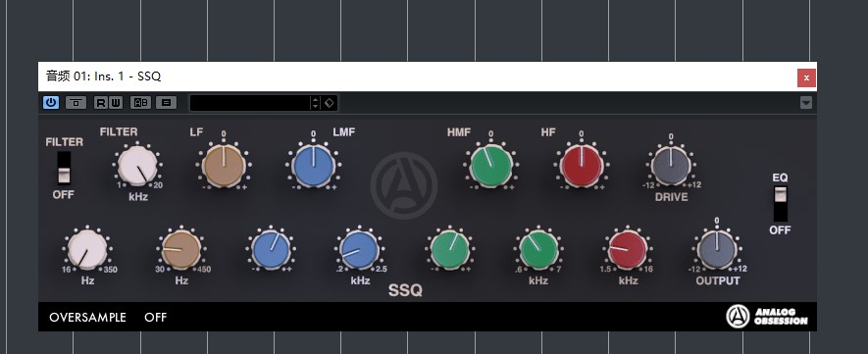This screenshot has width=868, height=354.
Task: Toggle the plugin power bypass button
Action: pyautogui.click(x=51, y=102)
